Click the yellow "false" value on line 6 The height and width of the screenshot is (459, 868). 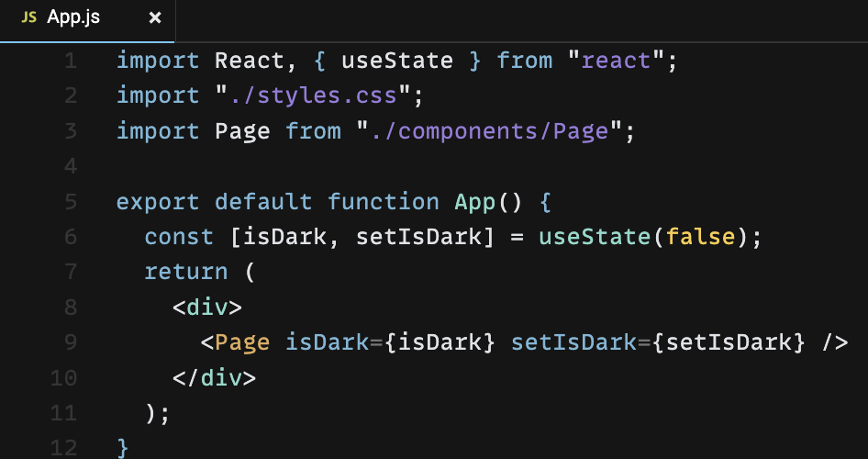coord(700,237)
